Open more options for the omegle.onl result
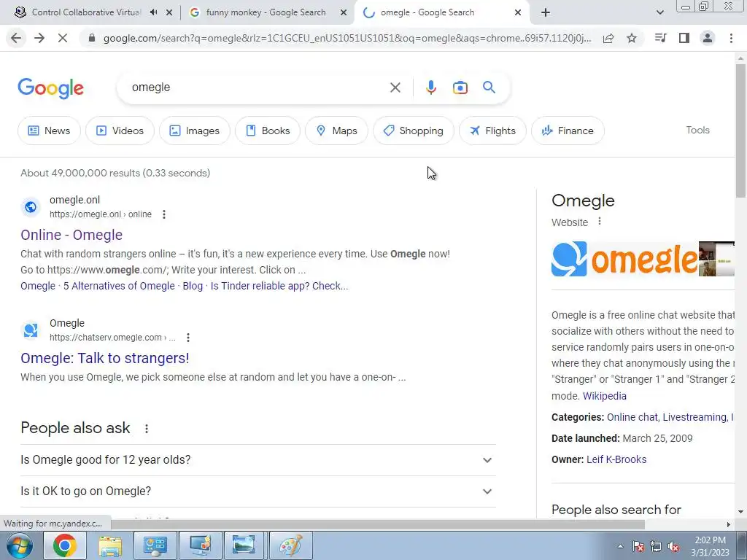The height and width of the screenshot is (560, 747). click(164, 214)
